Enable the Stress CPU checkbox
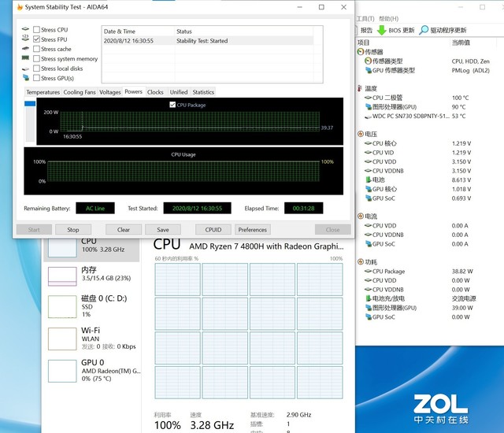 [x=37, y=30]
